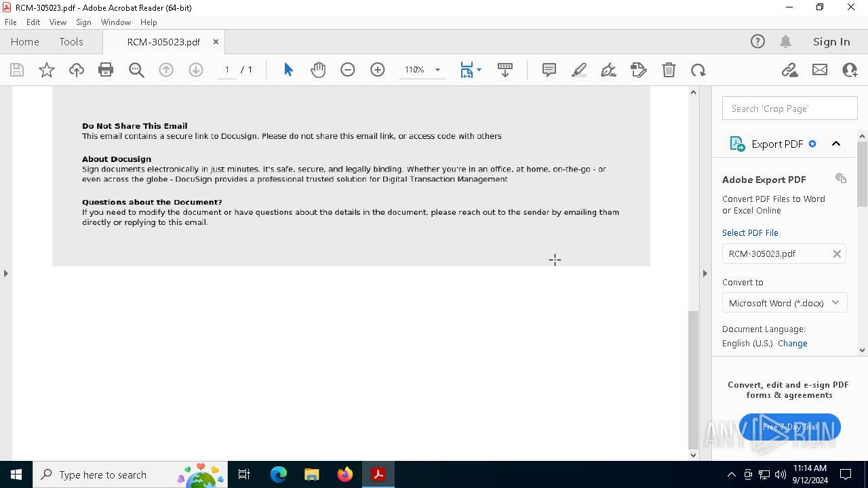
Task: Click Change document language link
Action: (x=792, y=344)
